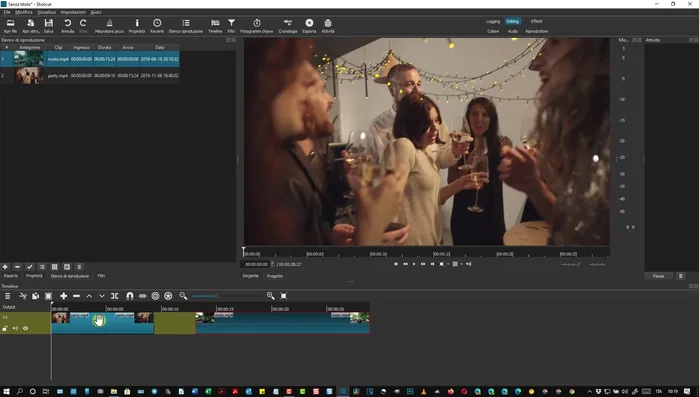The image size is (699, 397).
Task: Switch to the Sorgente player tab
Action: coord(251,276)
